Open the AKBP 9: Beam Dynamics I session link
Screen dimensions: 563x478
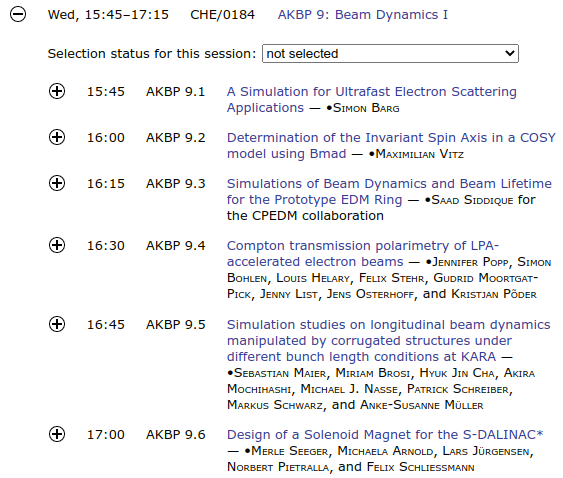tap(363, 15)
